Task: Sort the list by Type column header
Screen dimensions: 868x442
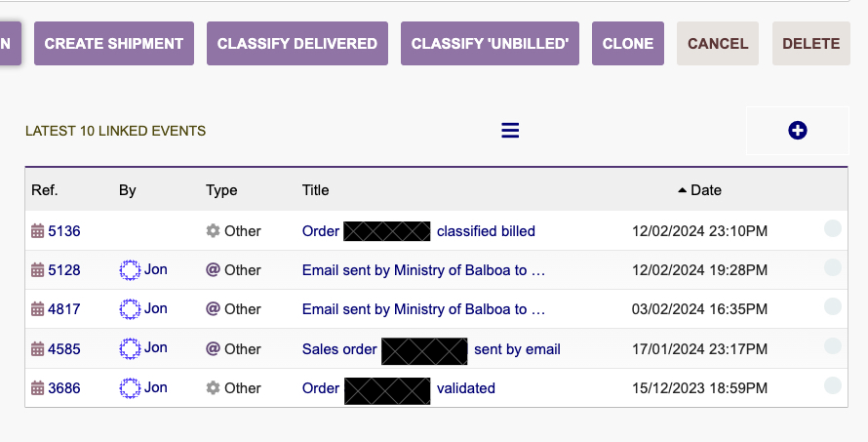Action: point(221,190)
